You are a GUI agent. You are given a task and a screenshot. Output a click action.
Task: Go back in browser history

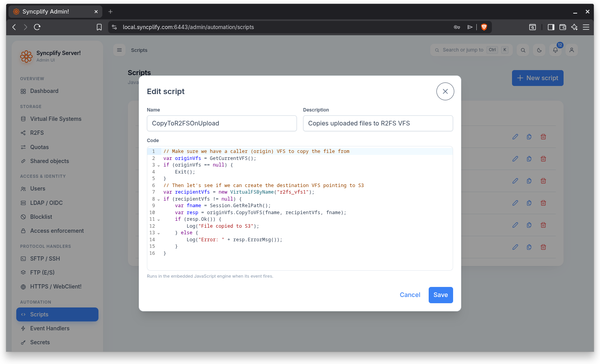tap(14, 27)
